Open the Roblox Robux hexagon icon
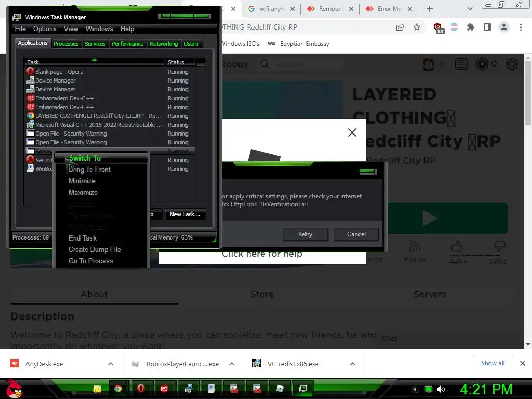Viewport: 532px width, 399px height. pyautogui.click(x=482, y=64)
